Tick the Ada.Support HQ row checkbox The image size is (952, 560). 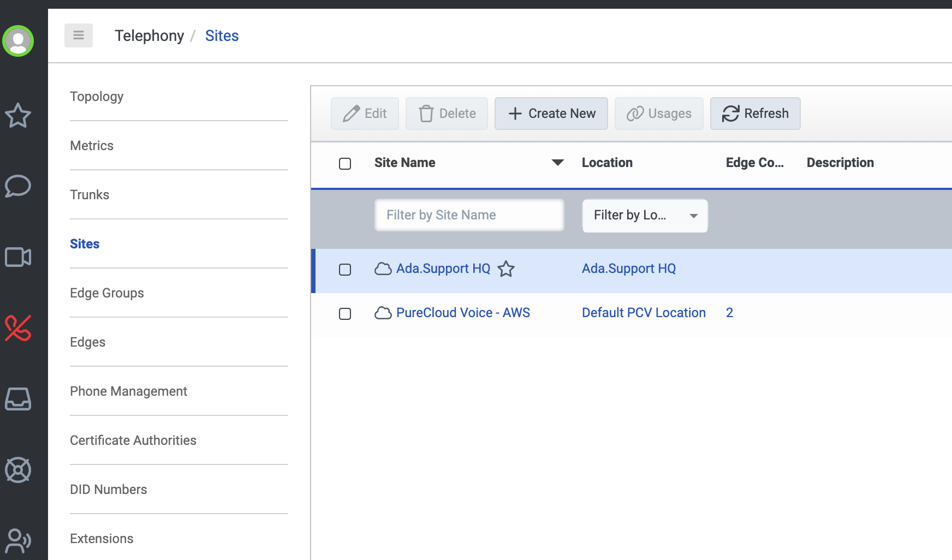tap(345, 270)
